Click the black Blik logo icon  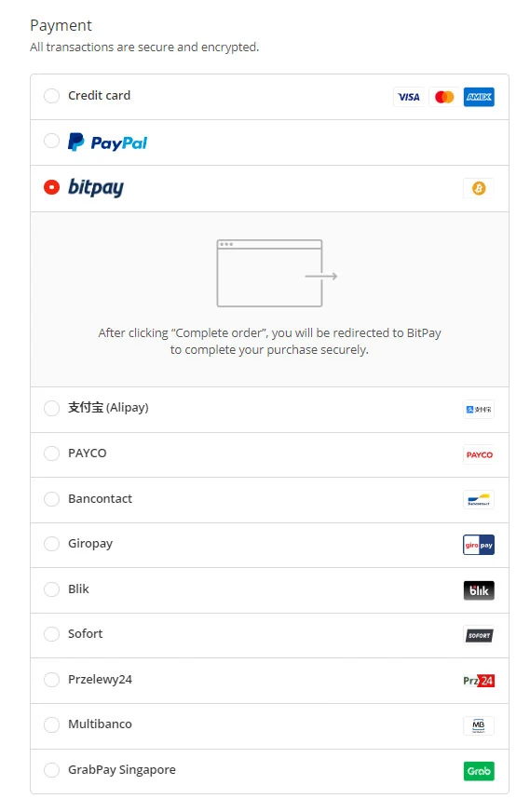(x=479, y=590)
